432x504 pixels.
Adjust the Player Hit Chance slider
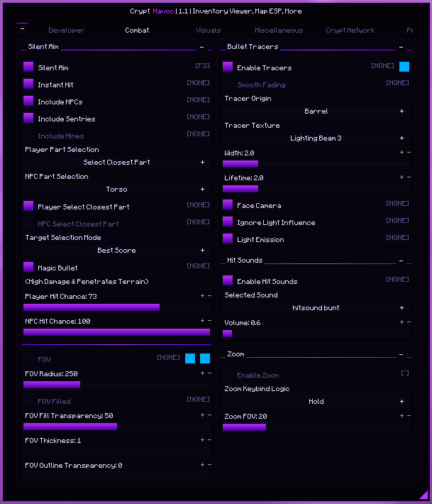(116, 307)
